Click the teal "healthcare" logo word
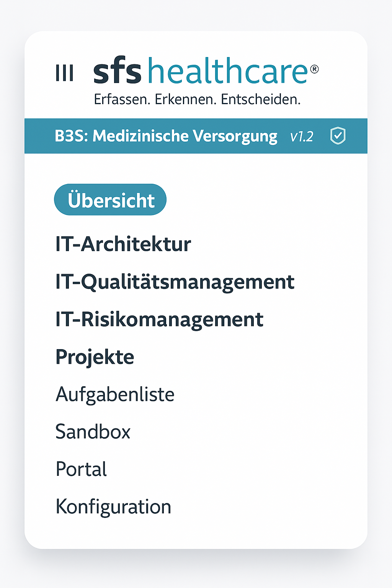Viewport: 392px width, 588px height. pyautogui.click(x=228, y=71)
